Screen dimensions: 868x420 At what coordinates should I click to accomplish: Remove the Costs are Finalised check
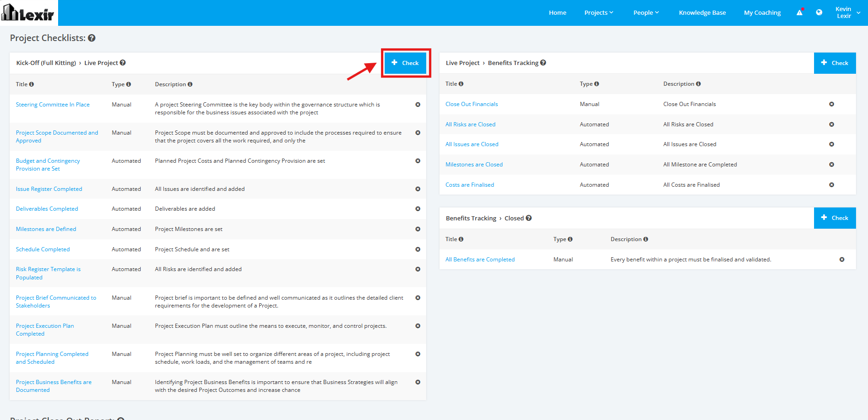tap(832, 185)
